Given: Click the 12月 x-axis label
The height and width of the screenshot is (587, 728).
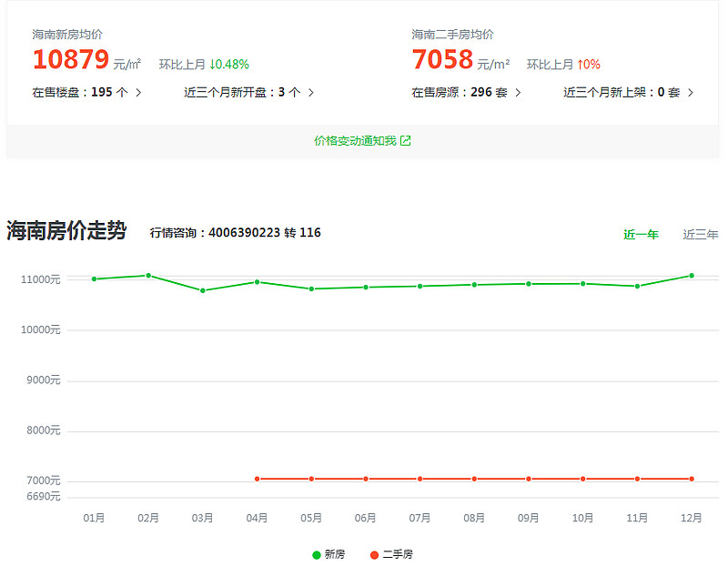Looking at the screenshot, I should 692,518.
